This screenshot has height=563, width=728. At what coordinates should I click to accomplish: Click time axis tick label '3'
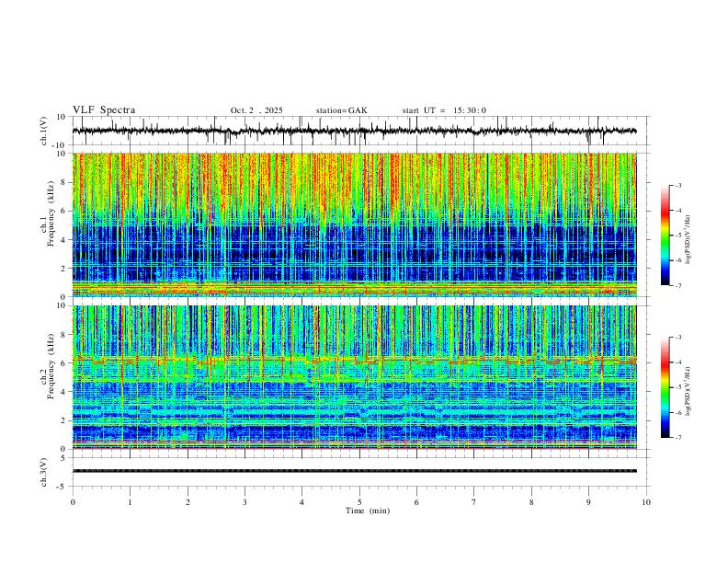coord(245,502)
